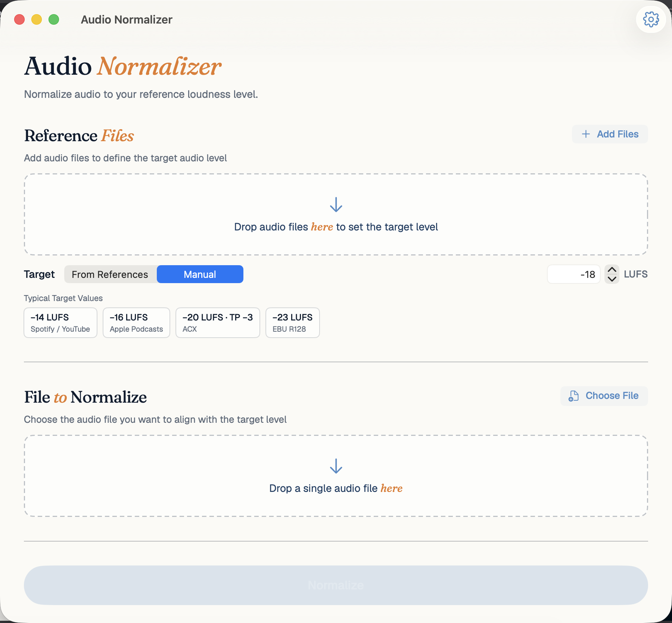The height and width of the screenshot is (623, 672).
Task: Click the 'here' link in reference drop zone
Action: [x=322, y=227]
